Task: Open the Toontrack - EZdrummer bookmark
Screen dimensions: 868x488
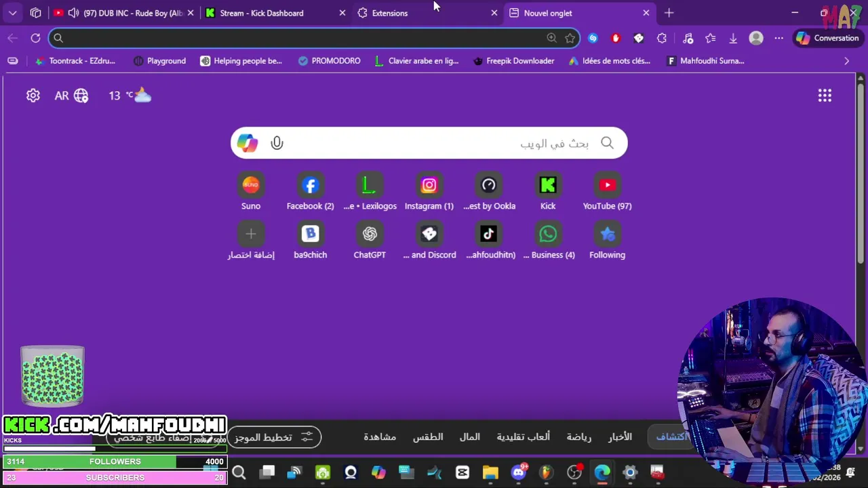Action: (76, 61)
